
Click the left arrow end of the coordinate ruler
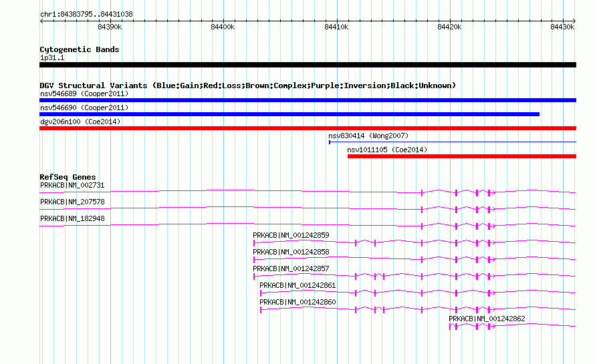click(x=41, y=21)
